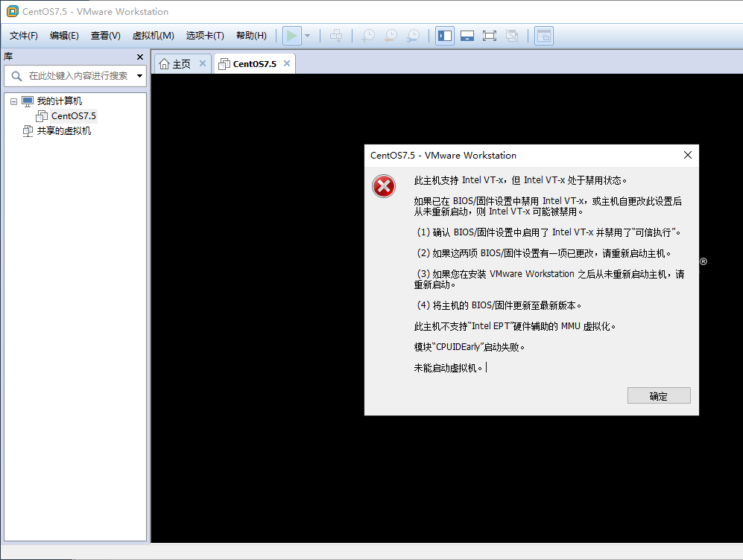Take a snapshot of the virtual machine

point(367,35)
